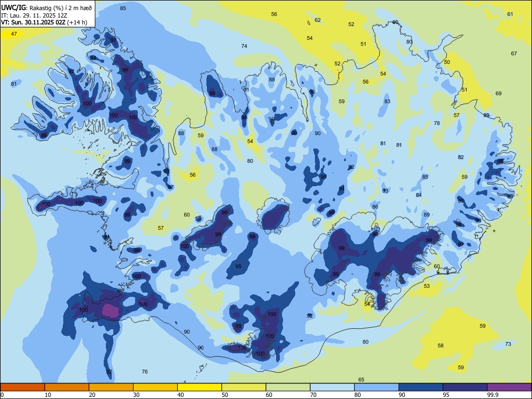Click the 'IT: Lau. 29. 11. 2025 12Z' line

click(34, 15)
